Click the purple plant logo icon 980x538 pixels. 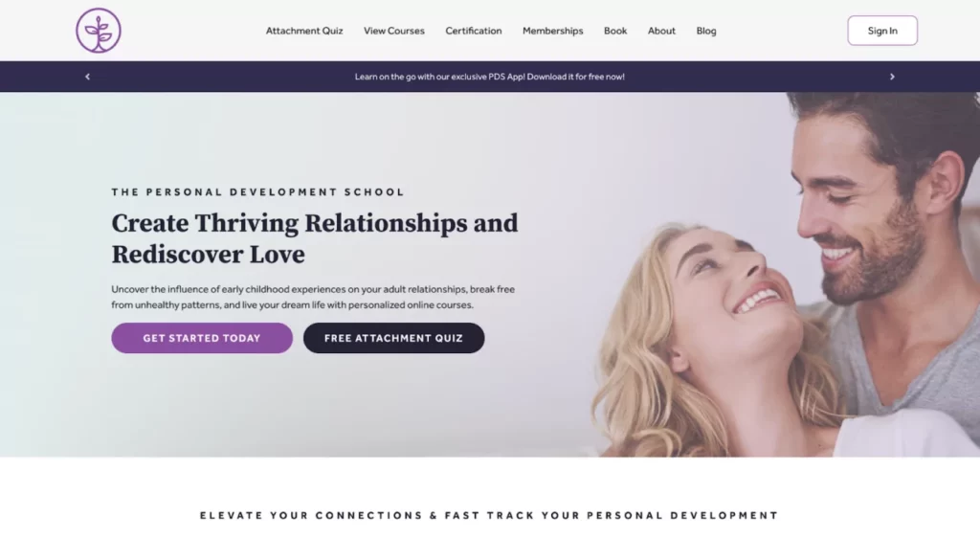click(99, 31)
